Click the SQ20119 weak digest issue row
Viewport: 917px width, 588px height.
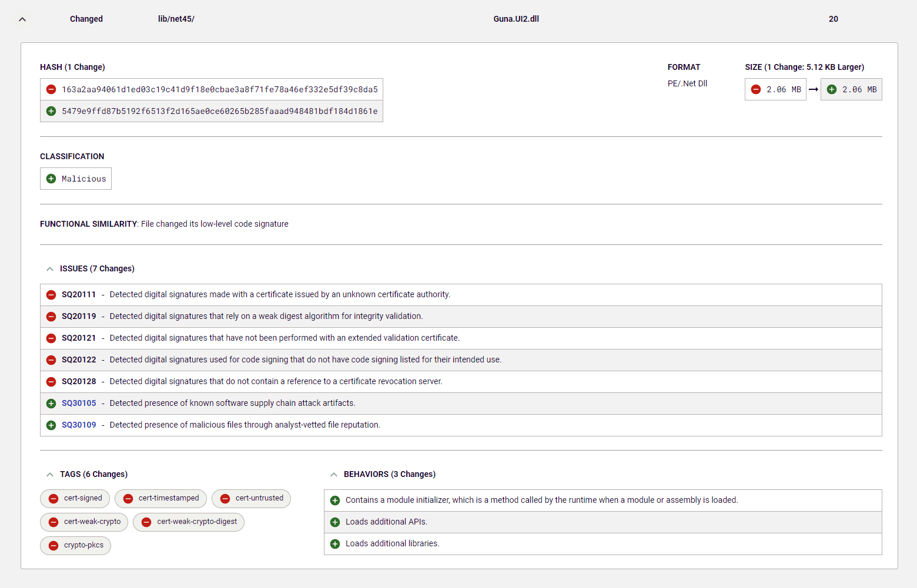266,317
